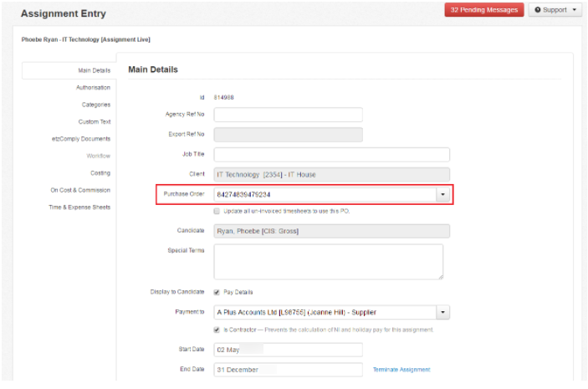
Task: Open the Costing section
Action: pos(100,173)
